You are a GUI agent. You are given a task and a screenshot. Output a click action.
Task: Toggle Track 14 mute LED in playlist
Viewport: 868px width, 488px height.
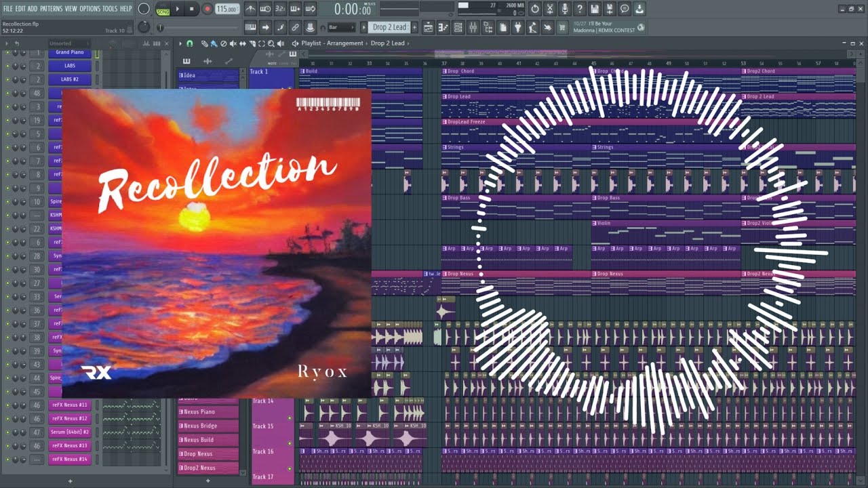point(290,418)
